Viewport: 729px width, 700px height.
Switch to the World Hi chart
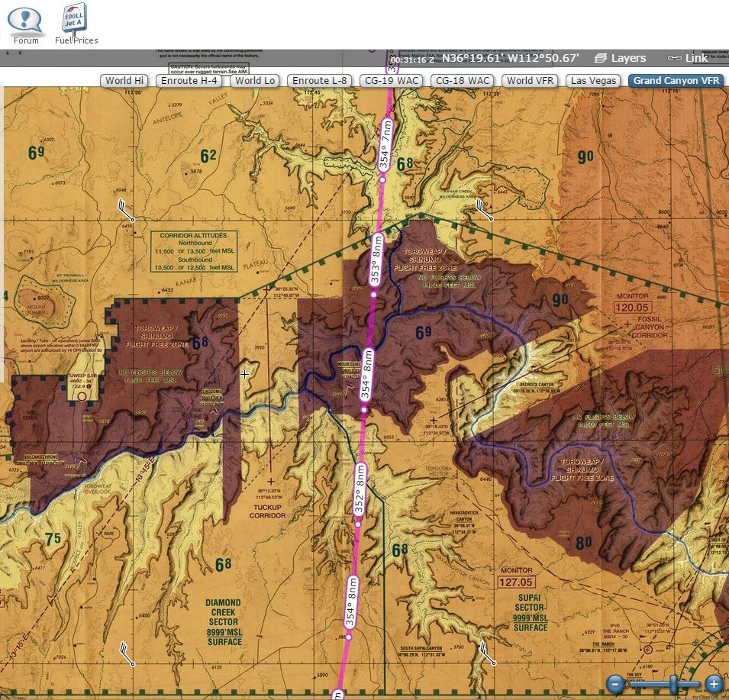pos(124,80)
